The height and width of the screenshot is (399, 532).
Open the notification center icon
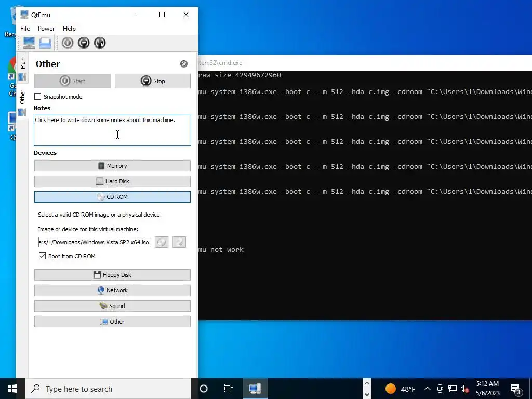(x=516, y=389)
